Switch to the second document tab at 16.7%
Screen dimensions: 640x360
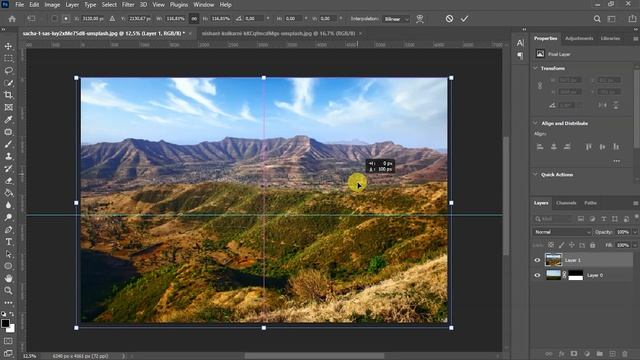(278, 33)
